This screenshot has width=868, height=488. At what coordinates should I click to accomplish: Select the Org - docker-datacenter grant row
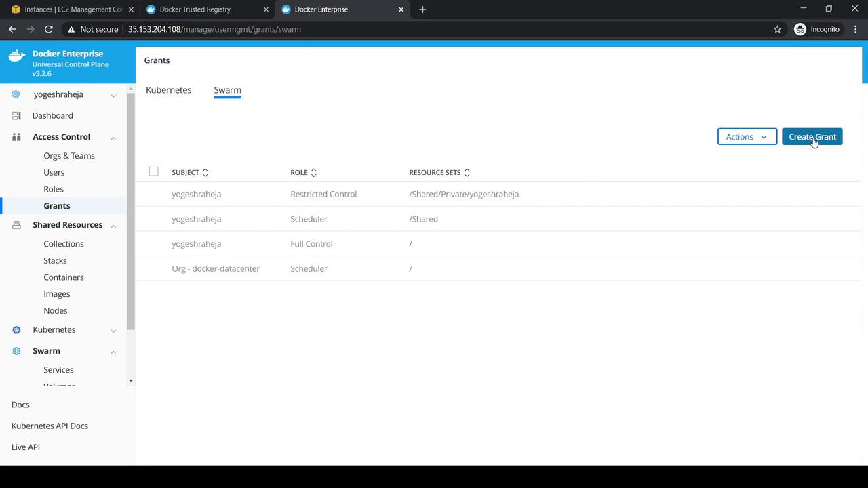498,268
